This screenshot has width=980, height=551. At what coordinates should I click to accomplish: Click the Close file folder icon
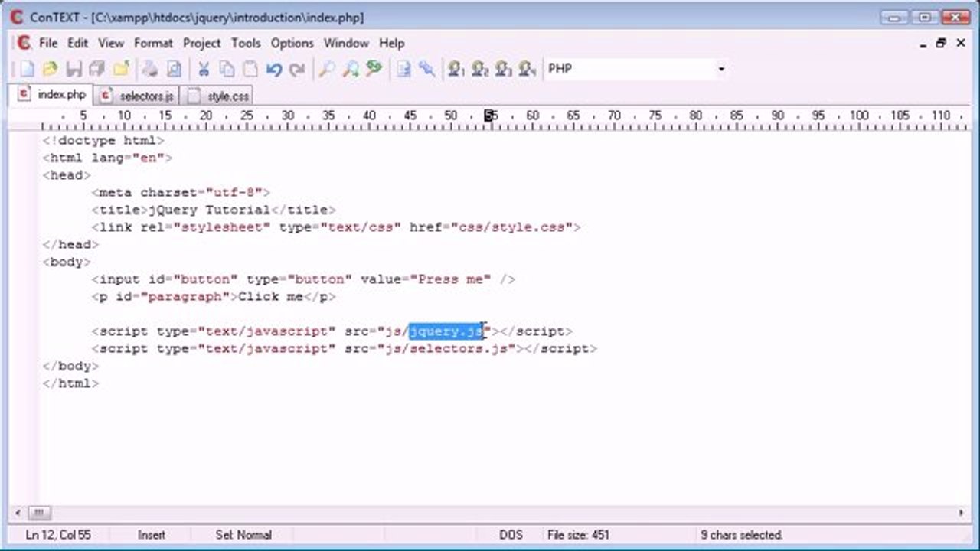(120, 69)
